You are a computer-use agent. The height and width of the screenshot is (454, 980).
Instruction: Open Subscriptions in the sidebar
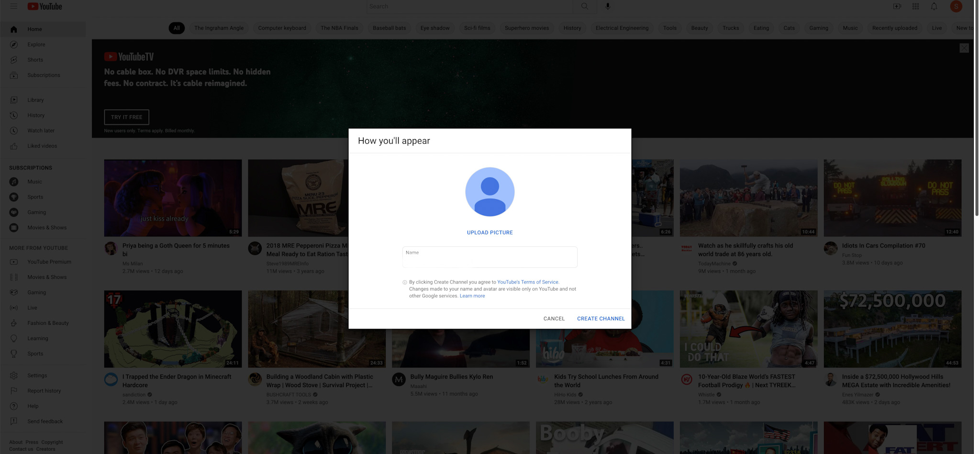click(43, 75)
